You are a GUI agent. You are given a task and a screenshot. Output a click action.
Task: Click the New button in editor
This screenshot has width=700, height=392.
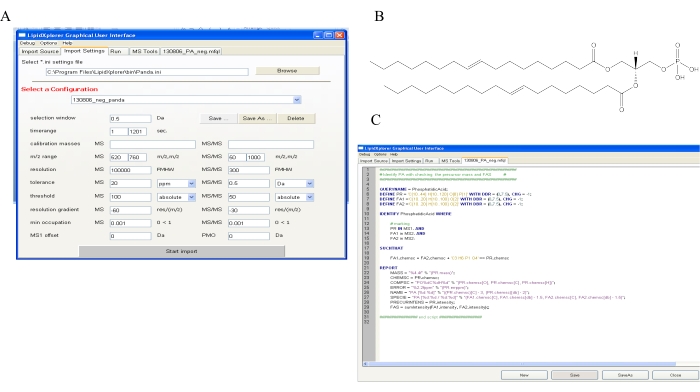524,375
